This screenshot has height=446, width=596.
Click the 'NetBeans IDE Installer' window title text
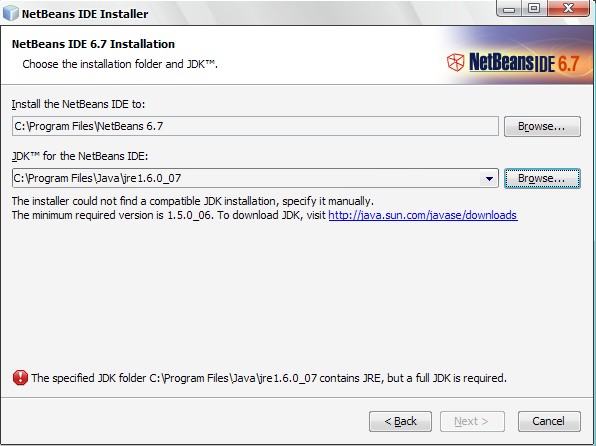tap(85, 14)
